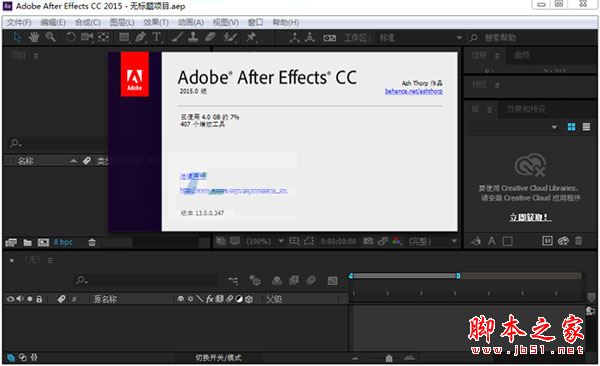Switch Libraries panel to list view
The height and width of the screenshot is (366, 600).
point(586,127)
